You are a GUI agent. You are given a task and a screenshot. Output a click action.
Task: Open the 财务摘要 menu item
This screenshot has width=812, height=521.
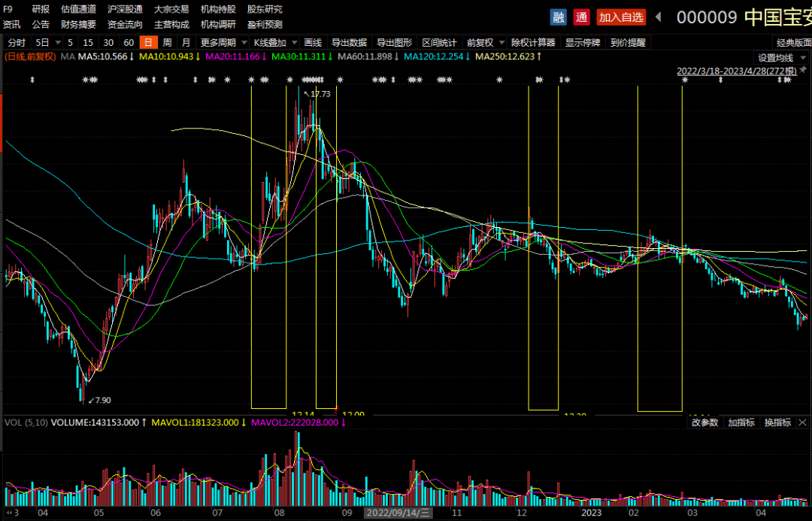coord(79,24)
